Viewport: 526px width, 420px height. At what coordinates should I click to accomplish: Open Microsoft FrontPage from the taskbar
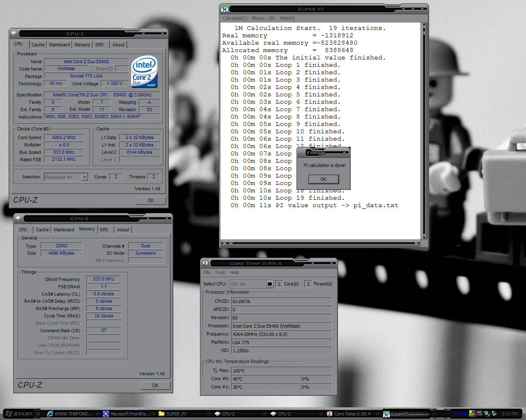126,414
